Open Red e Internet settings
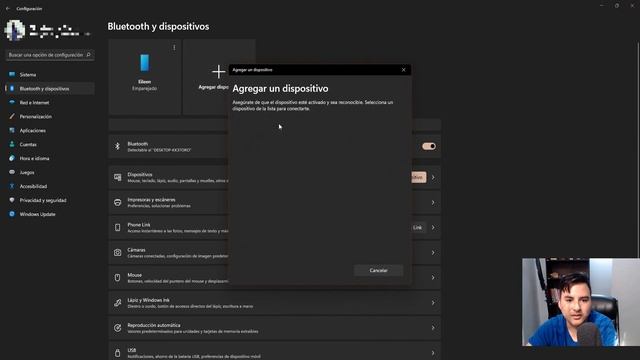Viewport: 640px width, 360px height. [x=50, y=102]
